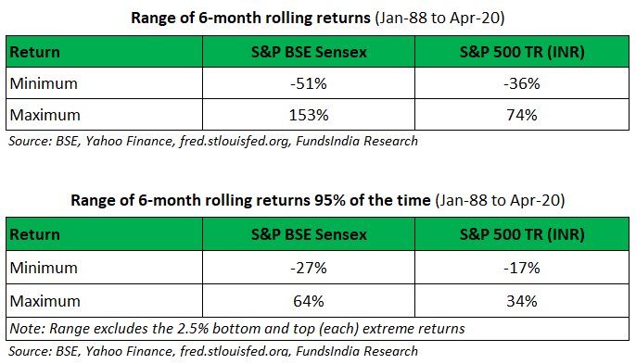Select the 64% Sensex maximum value
Screen dimensions: 636x364
(x=309, y=301)
